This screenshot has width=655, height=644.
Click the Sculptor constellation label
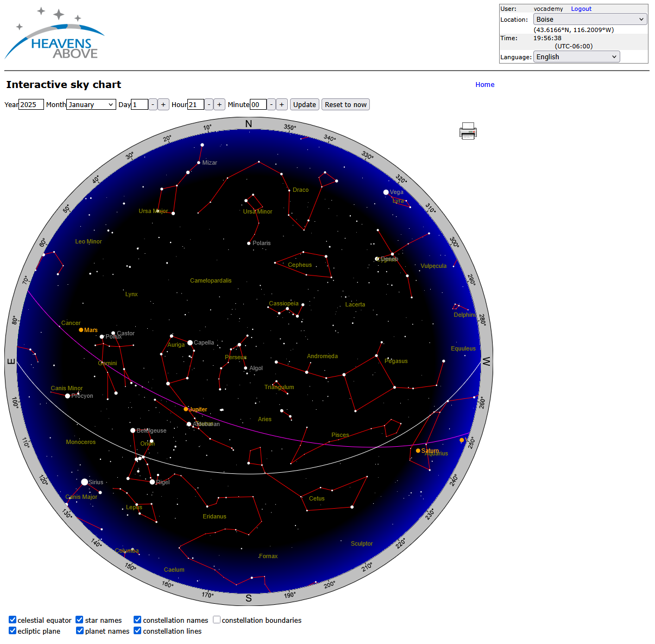point(362,543)
